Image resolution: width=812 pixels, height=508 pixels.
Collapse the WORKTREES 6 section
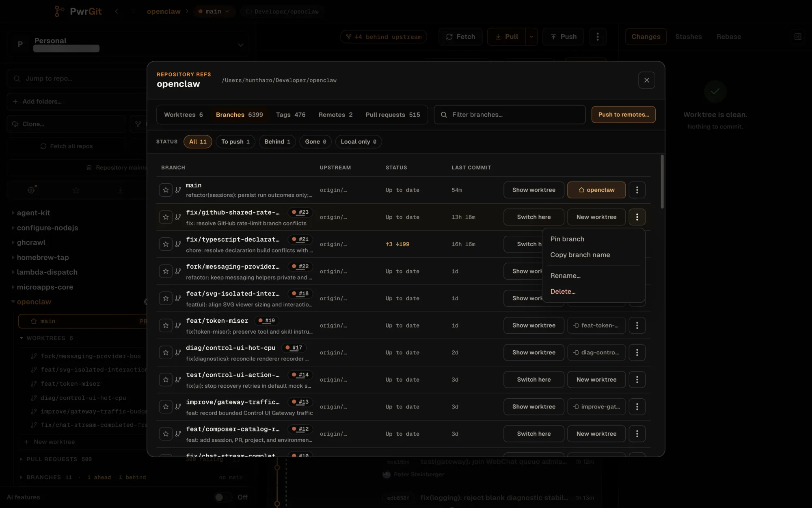coord(22,338)
